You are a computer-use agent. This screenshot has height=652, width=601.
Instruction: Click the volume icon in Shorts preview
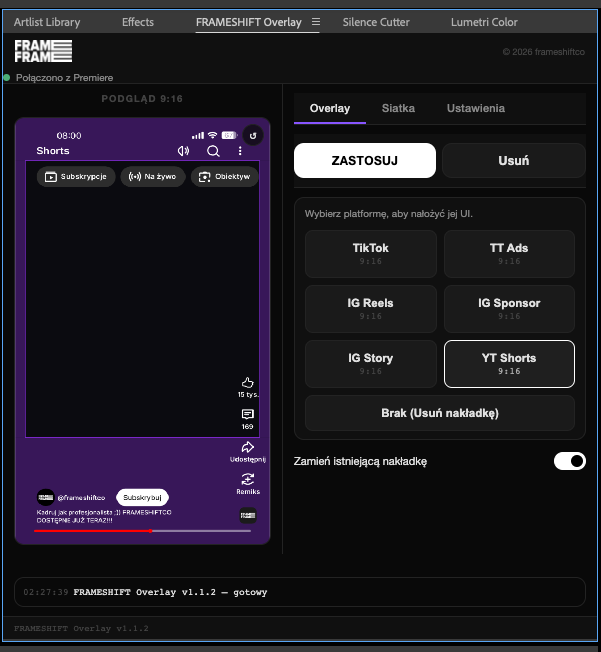point(183,151)
